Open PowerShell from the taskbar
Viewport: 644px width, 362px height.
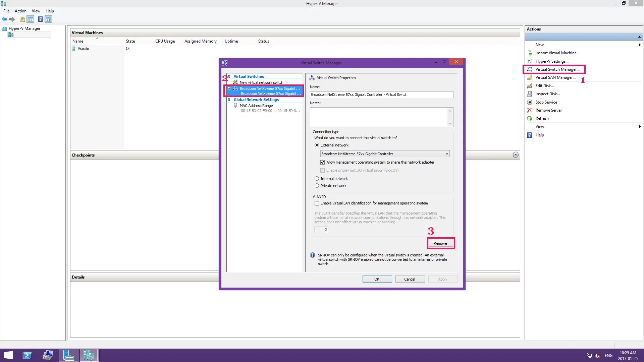[x=27, y=355]
